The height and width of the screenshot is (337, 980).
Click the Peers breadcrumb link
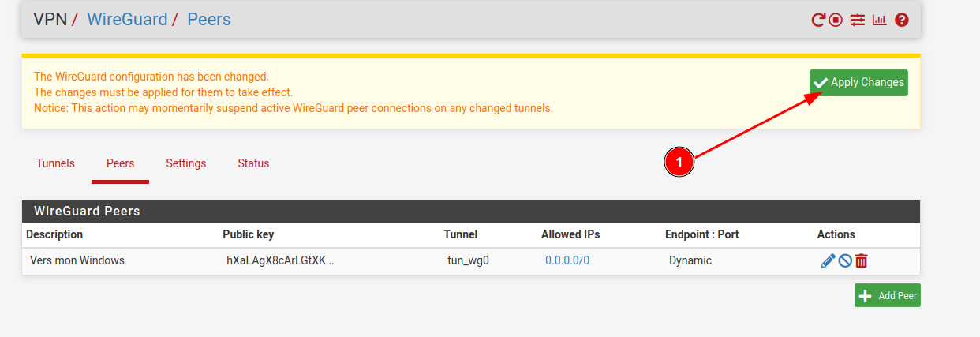[208, 19]
